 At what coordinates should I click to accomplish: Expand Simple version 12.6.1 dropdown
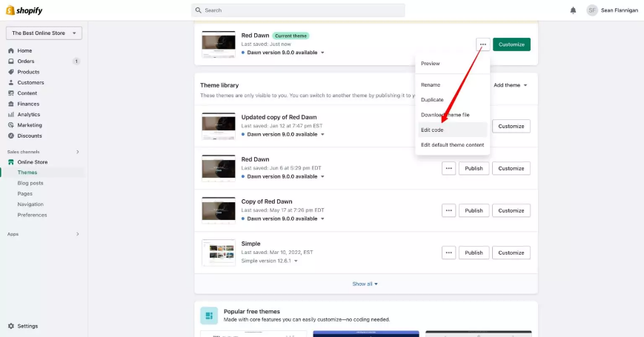tap(296, 261)
